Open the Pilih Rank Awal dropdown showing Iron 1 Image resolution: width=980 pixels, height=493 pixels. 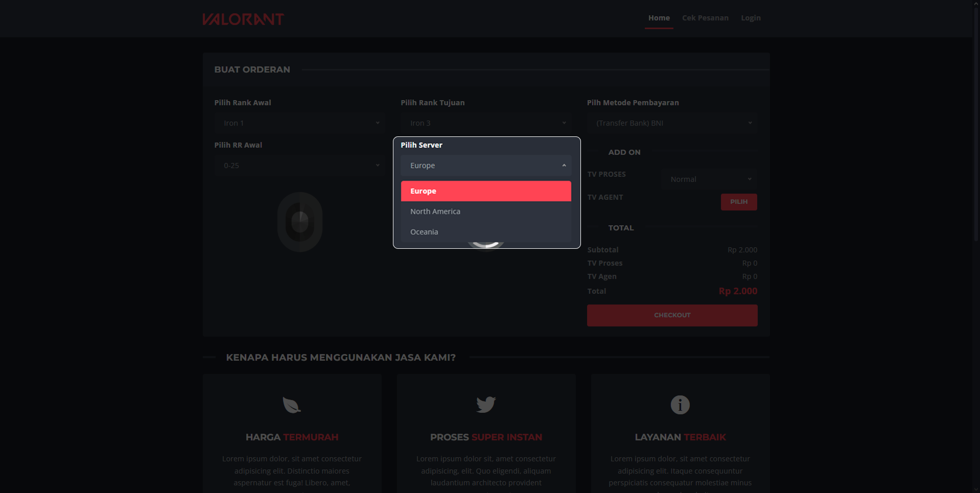299,123
